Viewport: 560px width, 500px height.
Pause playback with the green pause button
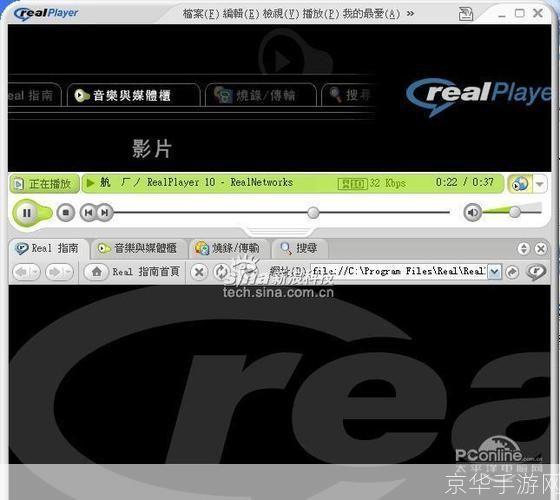pyautogui.click(x=27, y=213)
